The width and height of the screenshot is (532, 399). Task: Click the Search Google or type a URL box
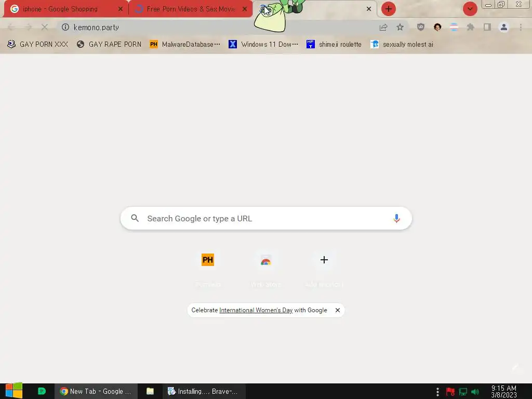tap(266, 218)
